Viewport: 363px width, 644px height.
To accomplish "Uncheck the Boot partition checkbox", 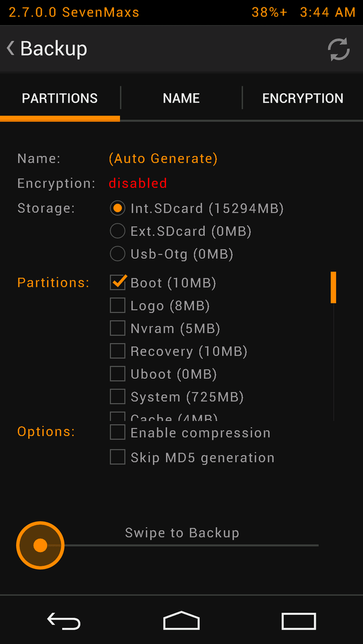I will (118, 283).
